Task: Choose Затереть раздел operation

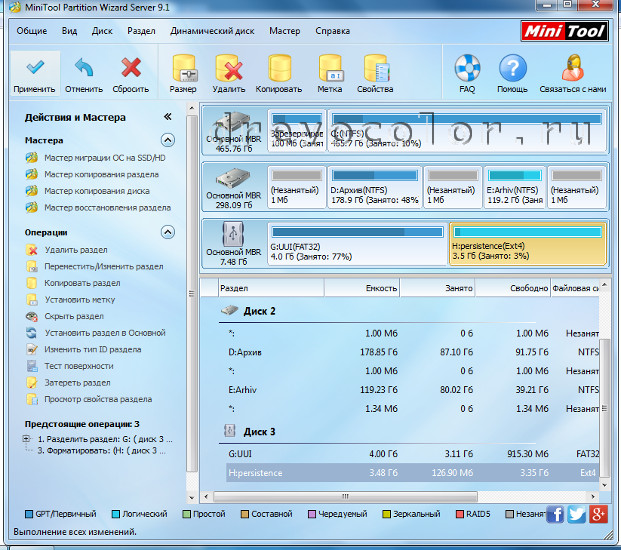Action: [68, 383]
